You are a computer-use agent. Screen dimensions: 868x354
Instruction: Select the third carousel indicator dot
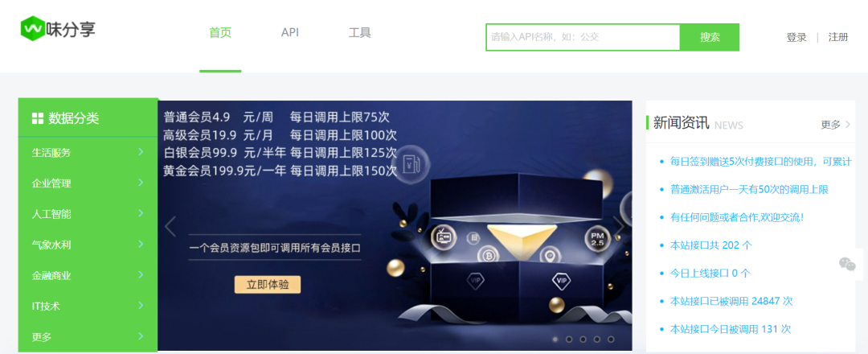click(x=583, y=339)
